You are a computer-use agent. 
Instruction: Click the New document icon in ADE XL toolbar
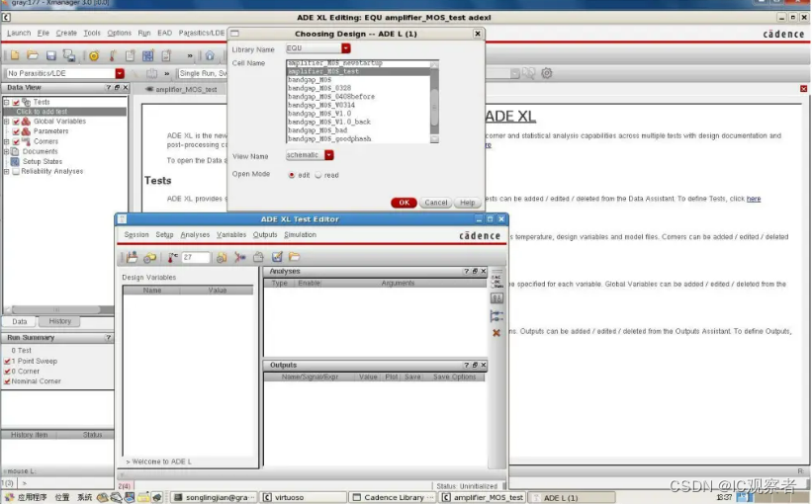click(15, 55)
